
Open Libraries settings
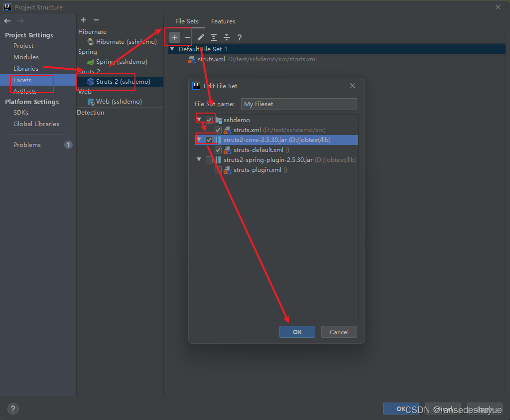[26, 69]
